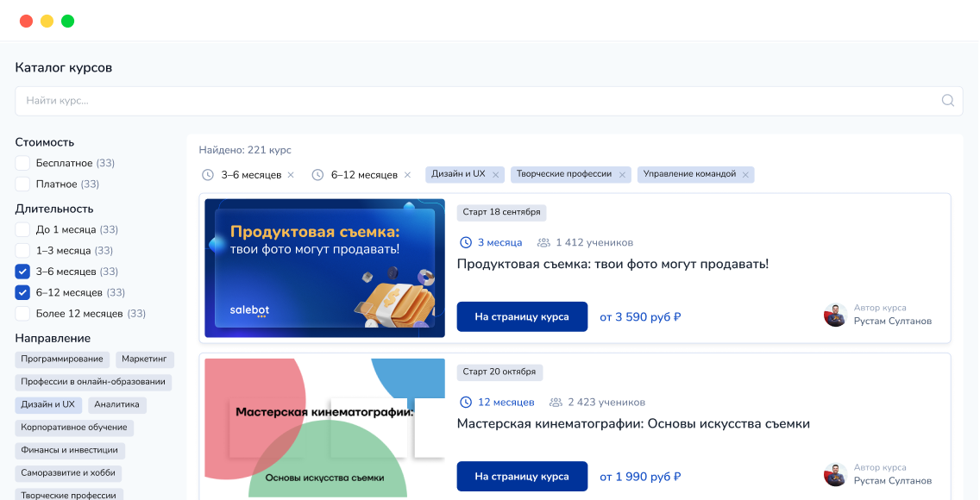The image size is (980, 500).
Task: Click clock icon in 6–12 месяцев chip
Action: pyautogui.click(x=317, y=175)
